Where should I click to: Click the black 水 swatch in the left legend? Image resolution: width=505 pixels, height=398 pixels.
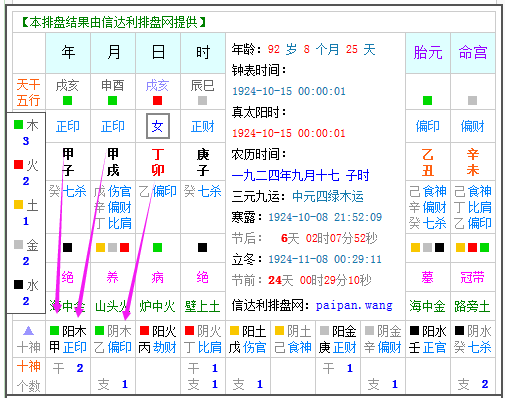coord(19,285)
